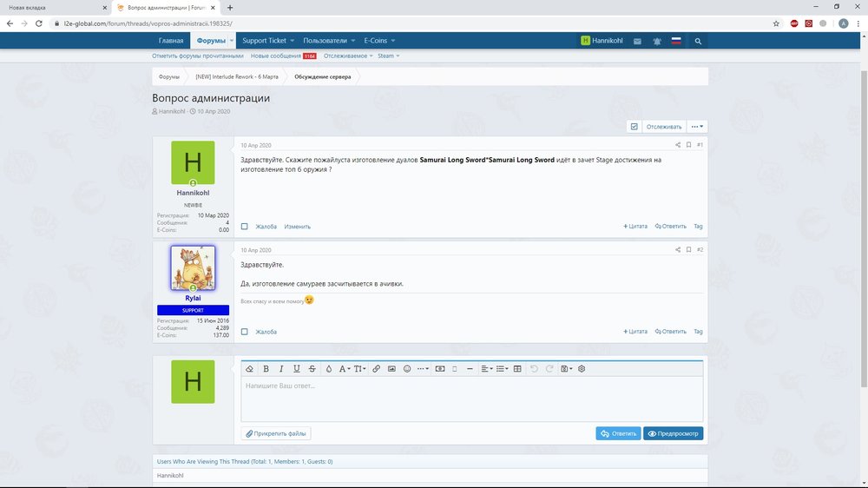Viewport: 868px width, 488px height.
Task: Switch to the Новая вкладка browser tab
Action: [x=52, y=7]
